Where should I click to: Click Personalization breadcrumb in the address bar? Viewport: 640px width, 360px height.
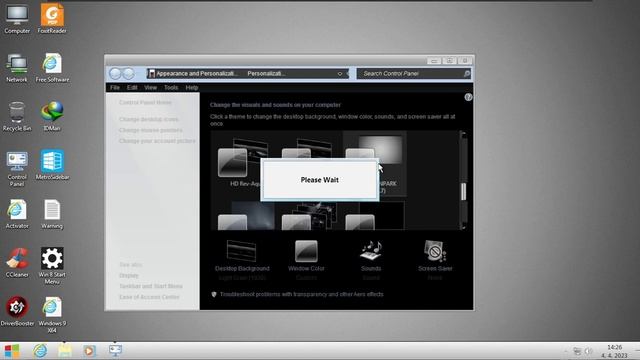tap(266, 73)
